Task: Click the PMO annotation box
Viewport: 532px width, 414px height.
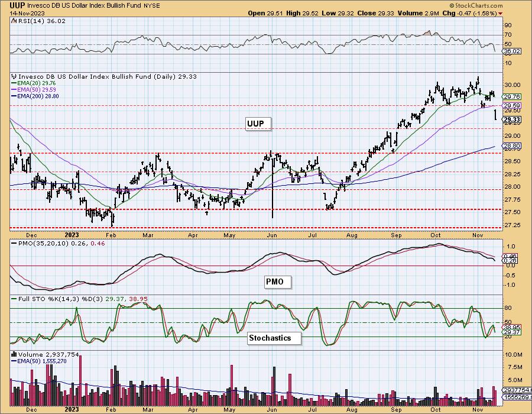Action: tap(278, 282)
